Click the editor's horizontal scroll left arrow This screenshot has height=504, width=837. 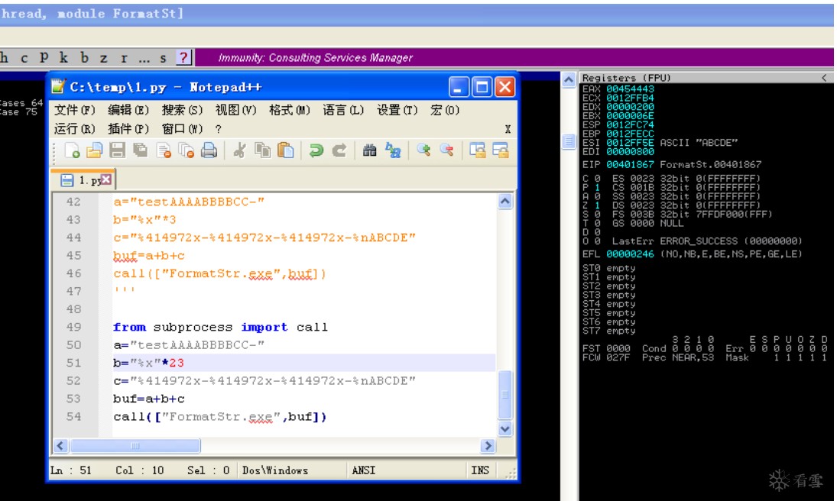click(x=60, y=446)
